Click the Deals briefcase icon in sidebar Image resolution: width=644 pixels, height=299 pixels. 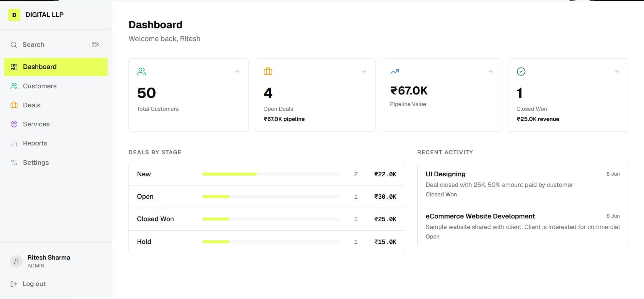[x=14, y=105]
